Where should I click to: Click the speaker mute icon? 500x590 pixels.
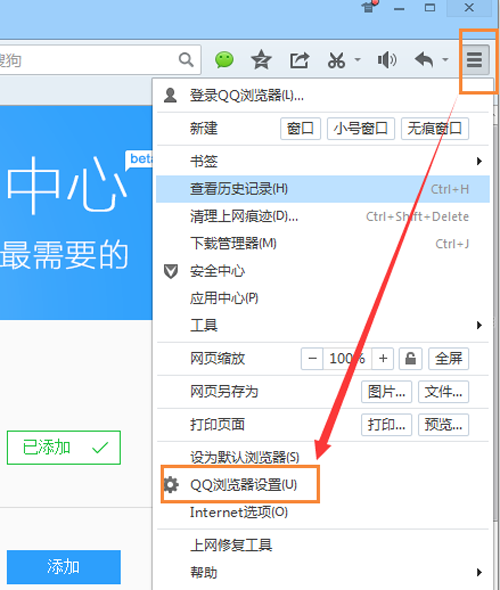pyautogui.click(x=387, y=60)
